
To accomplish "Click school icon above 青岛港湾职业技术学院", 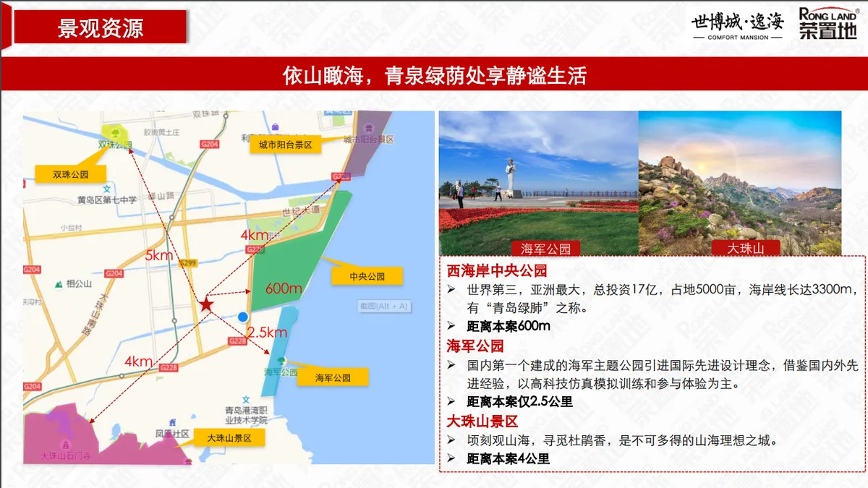I will (x=247, y=399).
